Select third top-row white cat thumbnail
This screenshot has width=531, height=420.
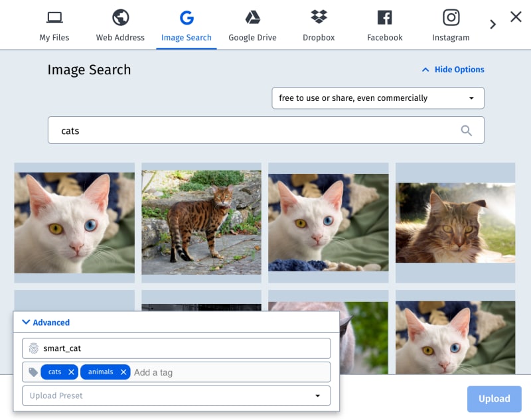[329, 223]
